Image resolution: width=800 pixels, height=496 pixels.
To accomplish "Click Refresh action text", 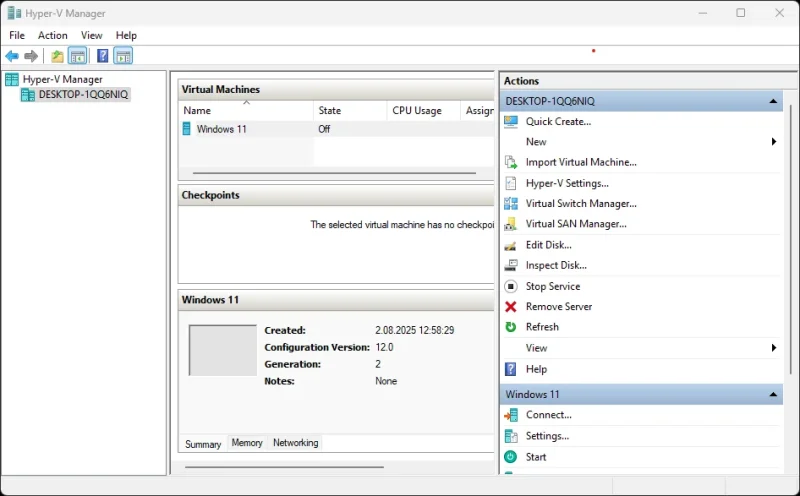I will (x=542, y=327).
